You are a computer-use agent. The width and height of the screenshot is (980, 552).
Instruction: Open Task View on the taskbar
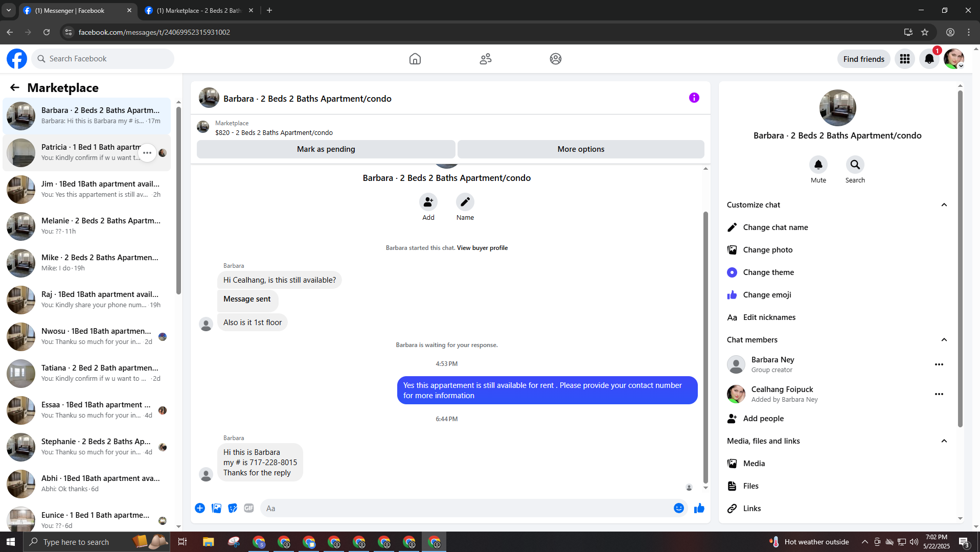(183, 542)
